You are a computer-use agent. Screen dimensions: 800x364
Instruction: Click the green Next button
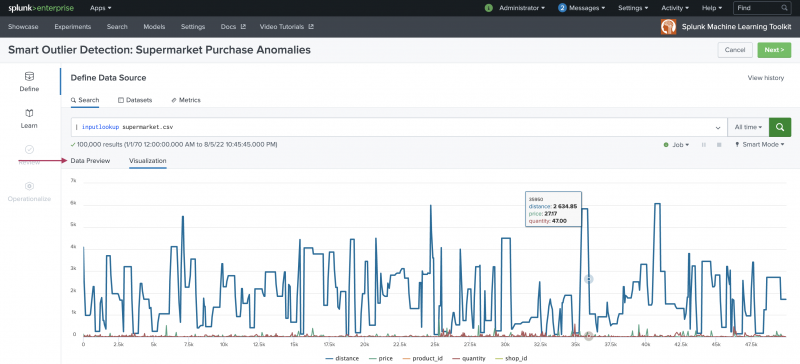774,50
